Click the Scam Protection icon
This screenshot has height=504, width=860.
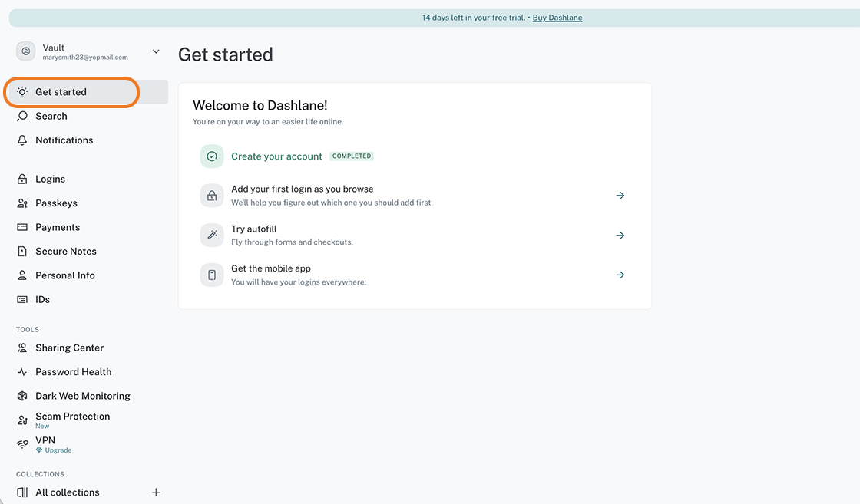(x=22, y=420)
